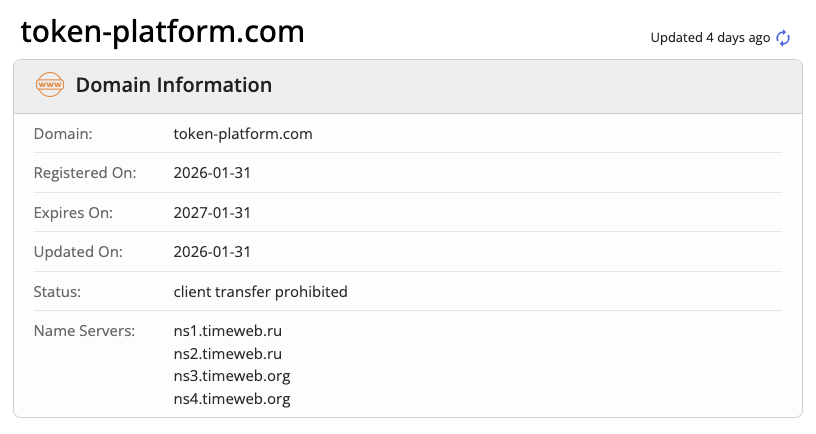Click name server ns3.timeweb.org
The width and height of the screenshot is (816, 434).
(x=232, y=376)
